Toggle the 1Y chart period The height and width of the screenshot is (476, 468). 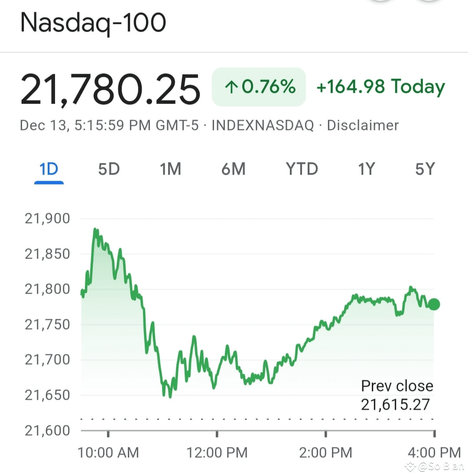[366, 169]
